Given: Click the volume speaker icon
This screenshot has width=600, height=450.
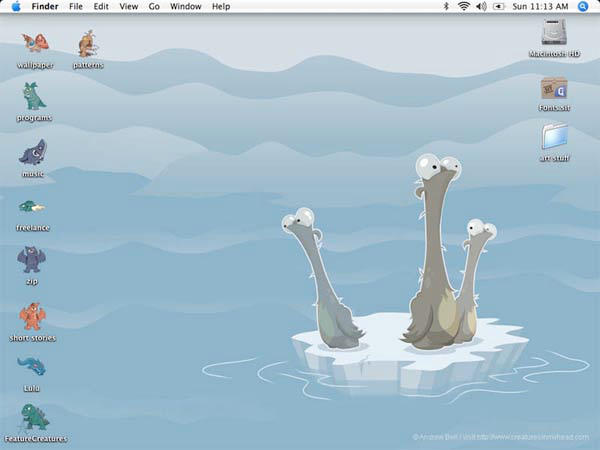Looking at the screenshot, I should (x=481, y=6).
